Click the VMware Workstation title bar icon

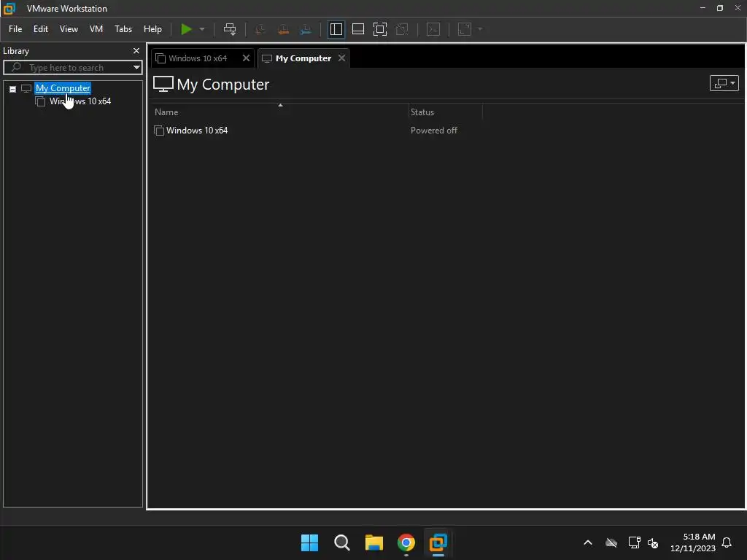pos(9,9)
